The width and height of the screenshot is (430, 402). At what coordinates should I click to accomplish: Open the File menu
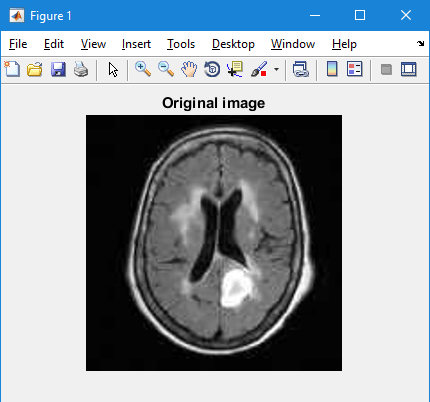[18, 44]
